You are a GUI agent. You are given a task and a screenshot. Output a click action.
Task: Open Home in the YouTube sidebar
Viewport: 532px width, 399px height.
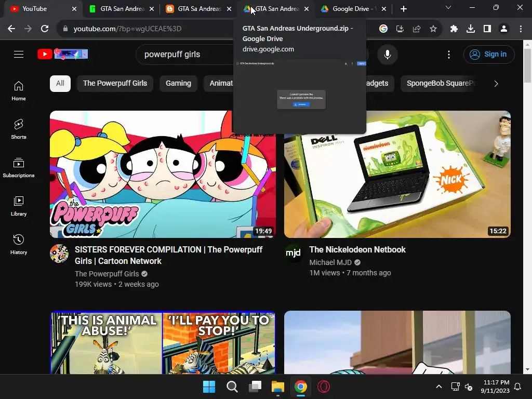click(x=19, y=91)
